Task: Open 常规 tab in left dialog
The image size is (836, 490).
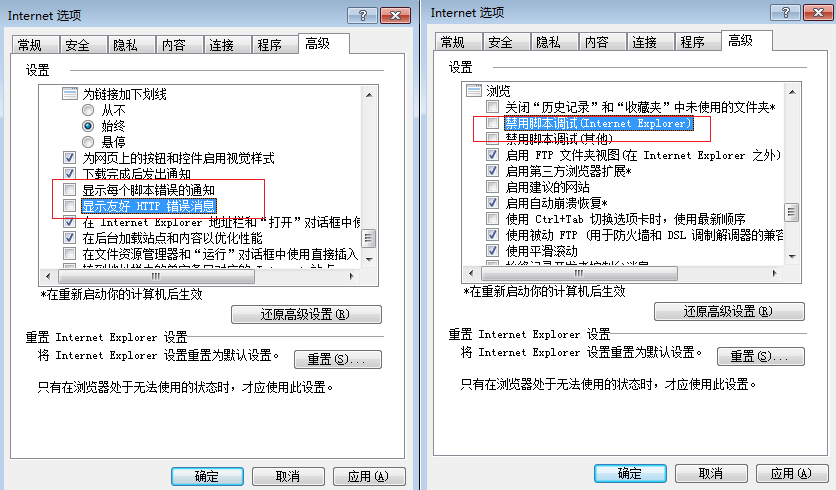Action: pos(35,45)
